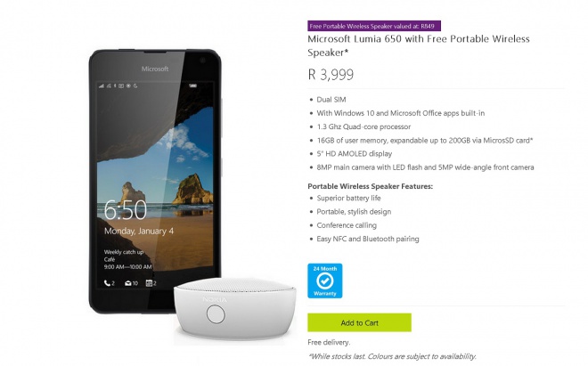The height and width of the screenshot is (366, 588).
Task: Click the Microsoft logo on the phone
Action: click(x=155, y=69)
